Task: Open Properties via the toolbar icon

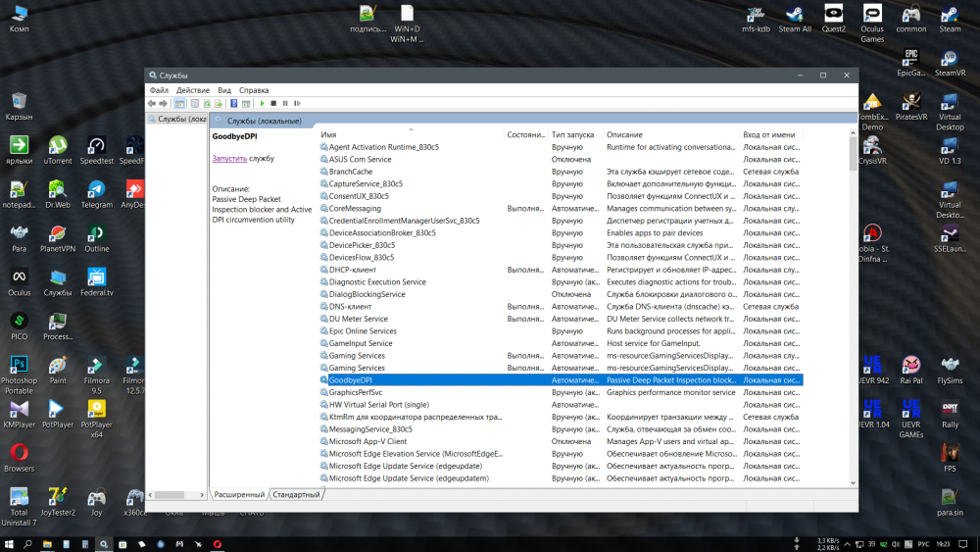Action: [x=194, y=103]
